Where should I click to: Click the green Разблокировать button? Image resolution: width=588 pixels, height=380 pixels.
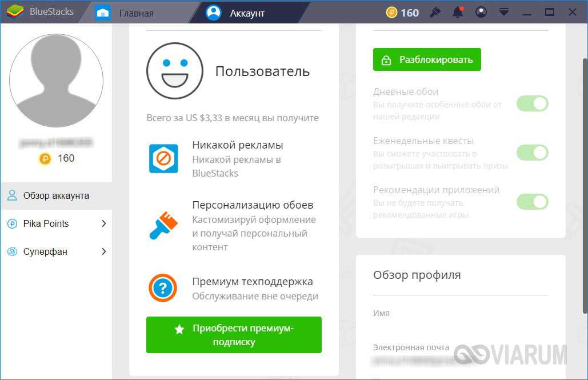tap(427, 59)
